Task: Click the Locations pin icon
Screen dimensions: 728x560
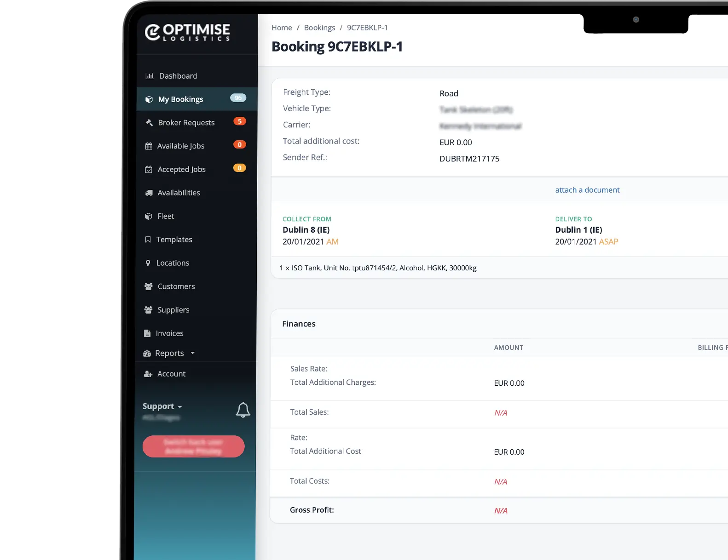Action: pyautogui.click(x=148, y=263)
